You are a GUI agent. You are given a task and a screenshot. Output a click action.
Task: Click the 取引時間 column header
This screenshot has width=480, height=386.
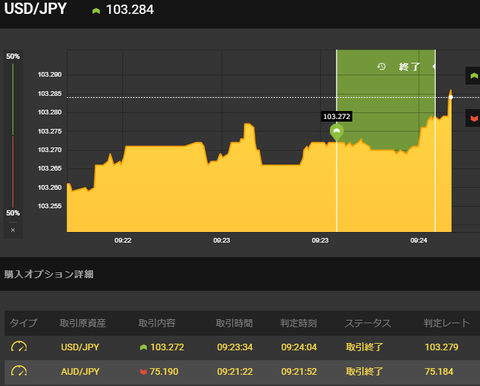pyautogui.click(x=234, y=323)
